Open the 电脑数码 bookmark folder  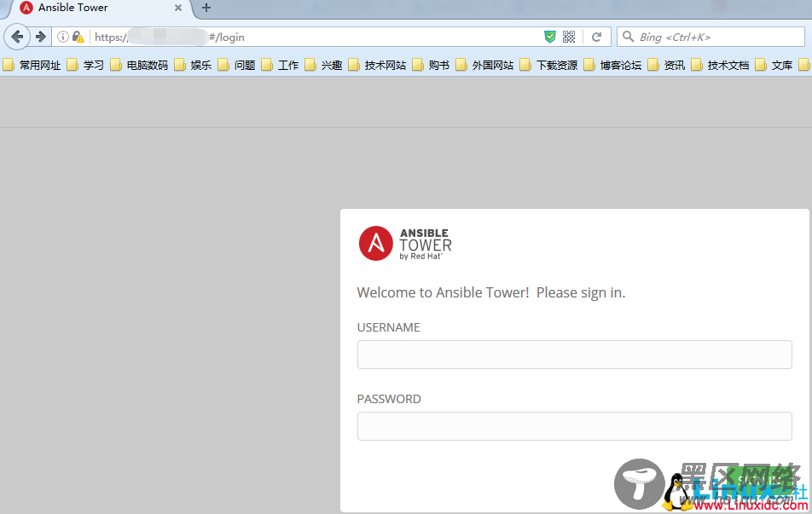(x=140, y=65)
